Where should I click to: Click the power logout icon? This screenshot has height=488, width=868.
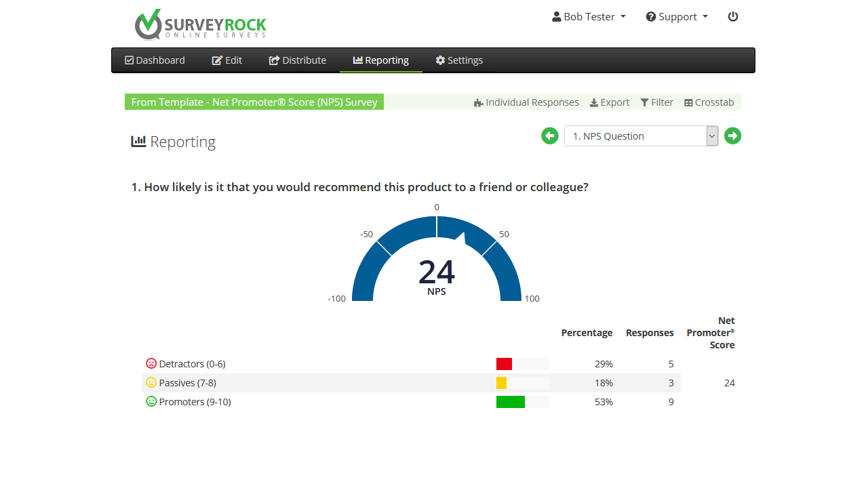(x=733, y=16)
